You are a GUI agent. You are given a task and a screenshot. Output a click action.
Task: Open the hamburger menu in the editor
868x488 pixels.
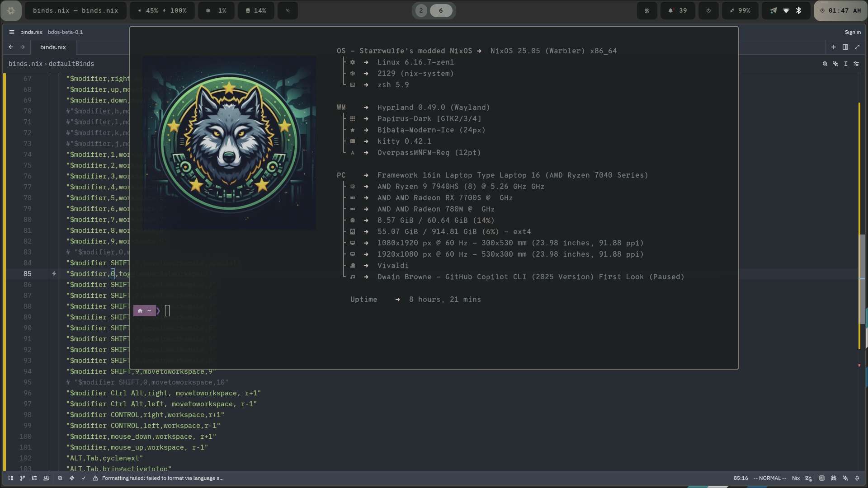click(11, 32)
